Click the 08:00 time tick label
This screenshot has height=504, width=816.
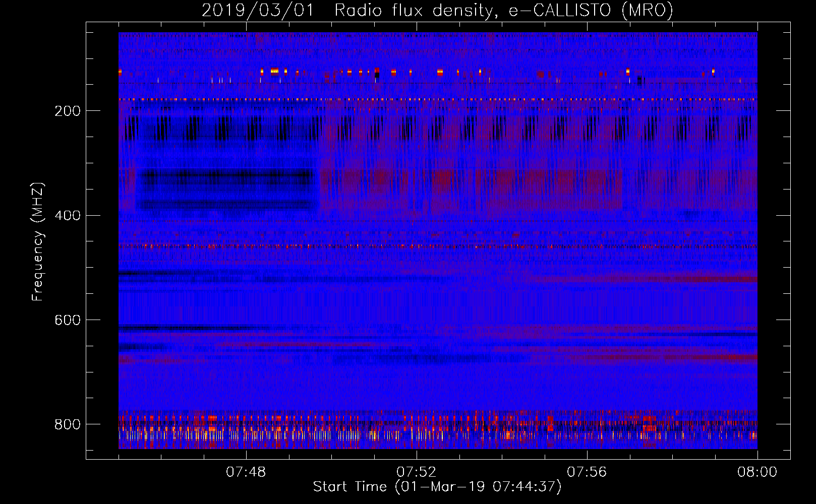point(757,472)
